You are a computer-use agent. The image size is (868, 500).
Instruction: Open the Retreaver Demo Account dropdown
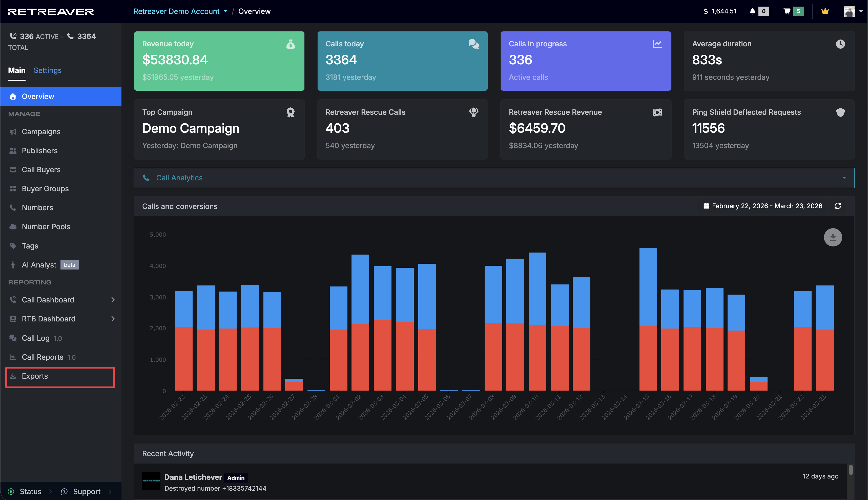180,11
